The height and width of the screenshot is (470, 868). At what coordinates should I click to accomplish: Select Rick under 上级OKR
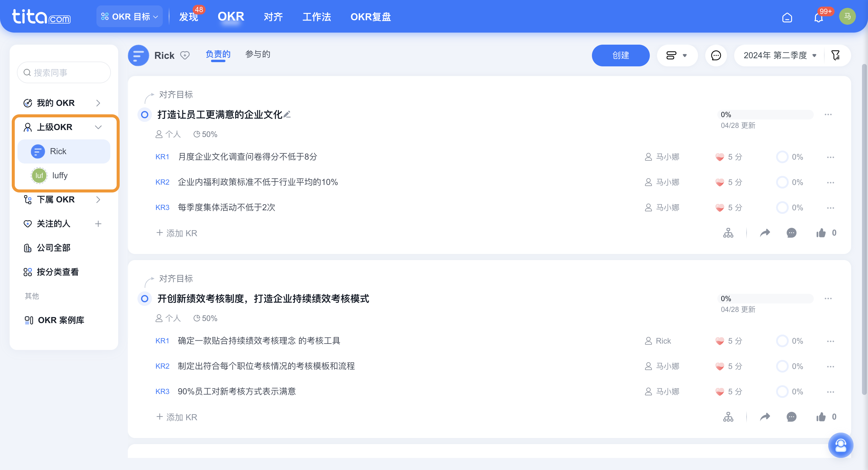(x=64, y=151)
